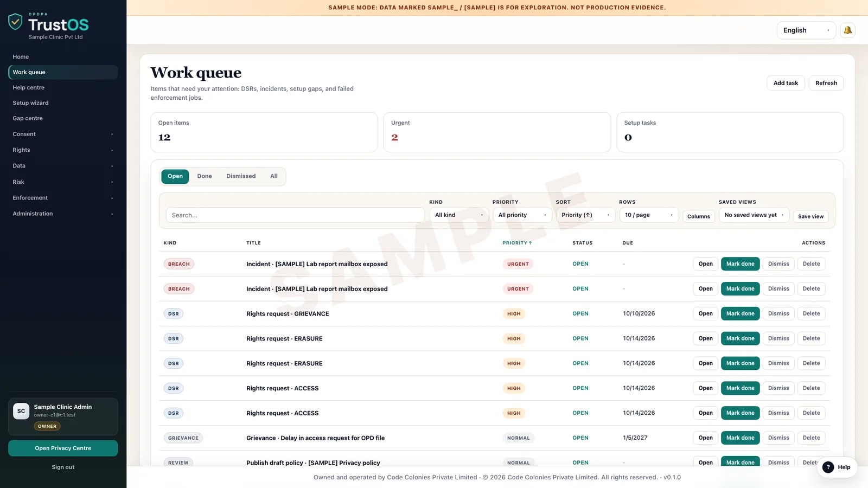Sort by the Priority column header
868x488 pixels.
coord(517,243)
